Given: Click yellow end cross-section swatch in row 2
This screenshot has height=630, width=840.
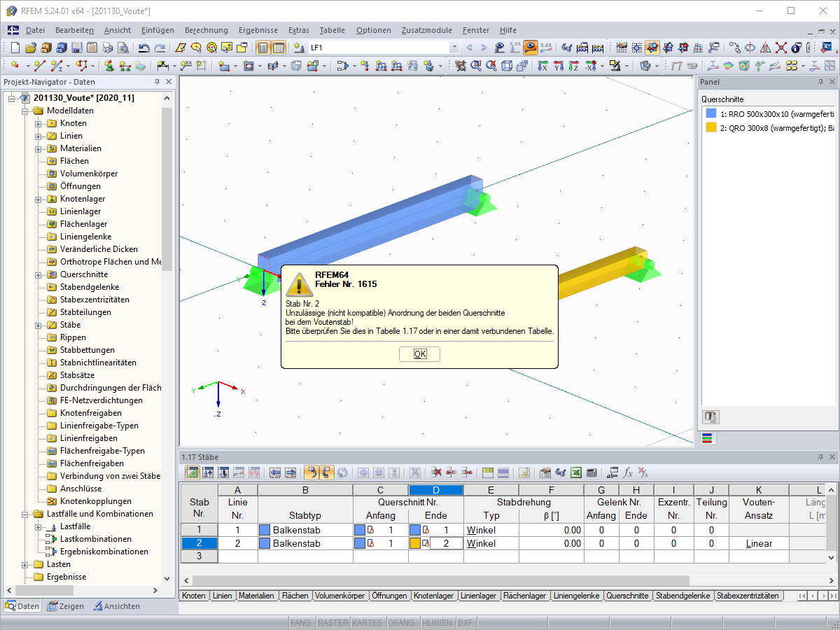Looking at the screenshot, I should [415, 543].
